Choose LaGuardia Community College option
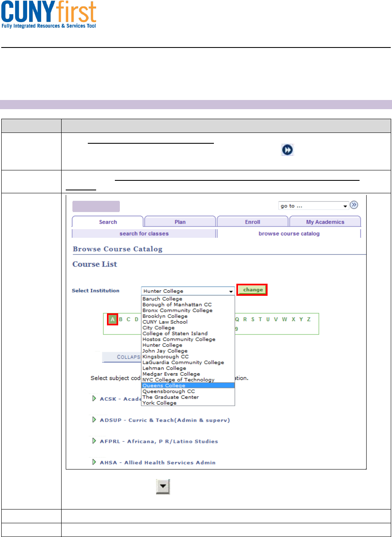The width and height of the screenshot is (392, 537). point(188,362)
